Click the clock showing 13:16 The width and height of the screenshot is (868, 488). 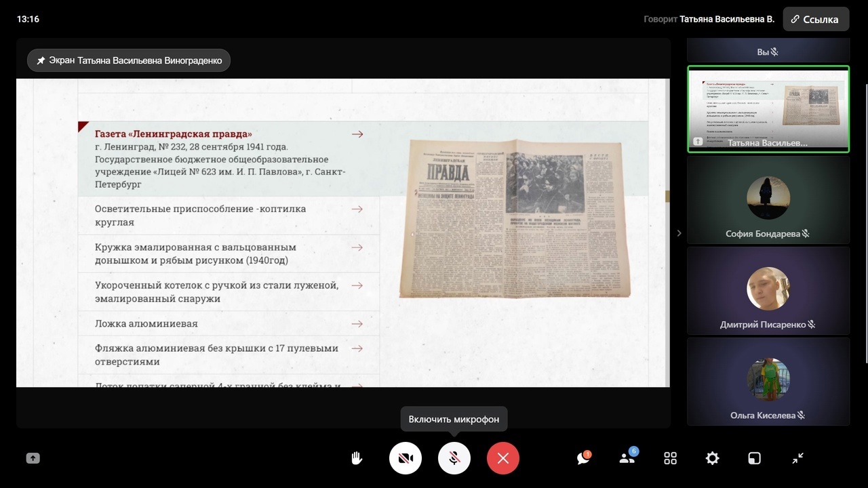click(28, 19)
